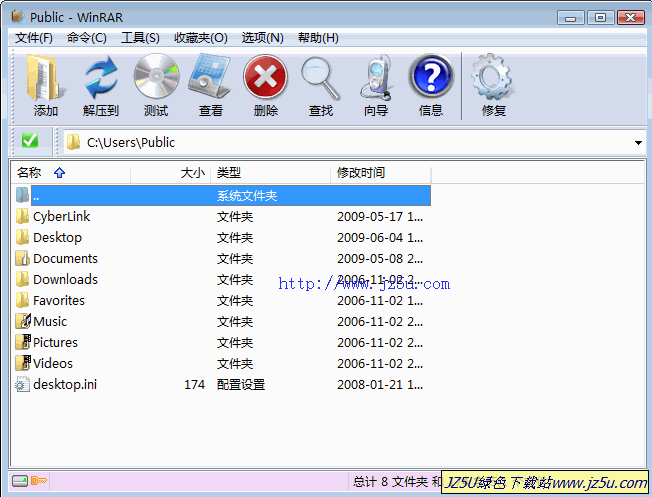Maximize the WinRAR window
Image resolution: width=652 pixels, height=497 pixels.
click(600, 18)
